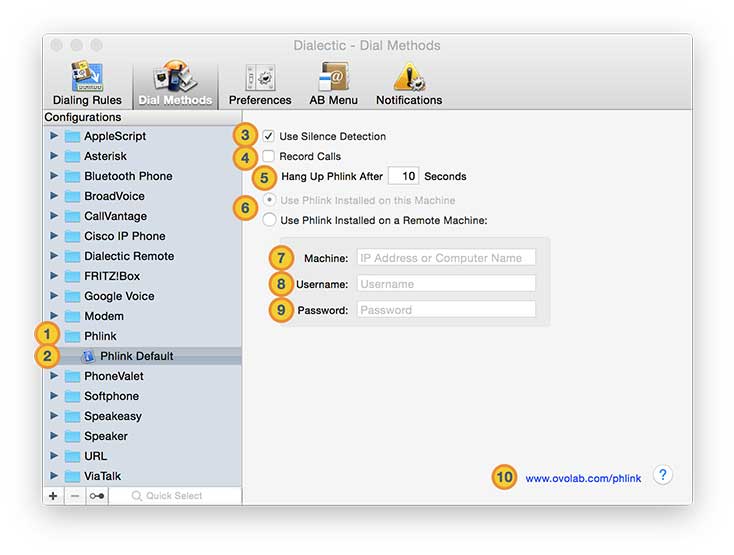This screenshot has height=555, width=734.
Task: Click the Softphone folder icon
Action: (72, 396)
